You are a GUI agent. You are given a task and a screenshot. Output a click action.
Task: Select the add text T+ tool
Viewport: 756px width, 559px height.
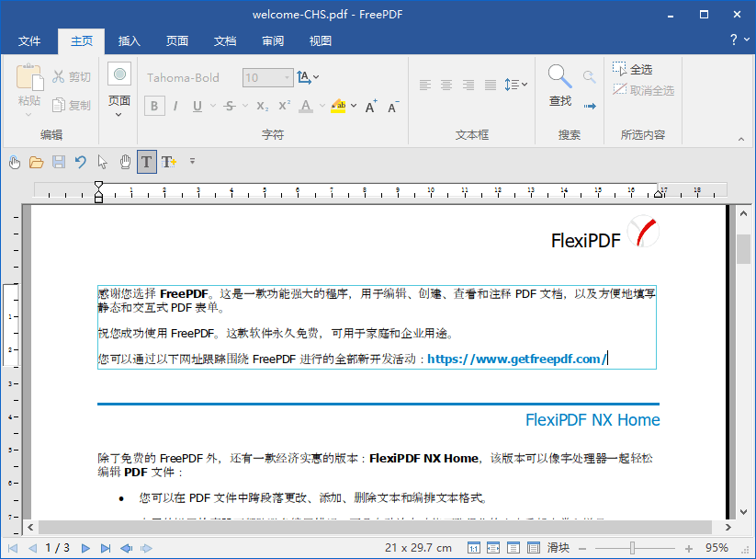(x=169, y=162)
